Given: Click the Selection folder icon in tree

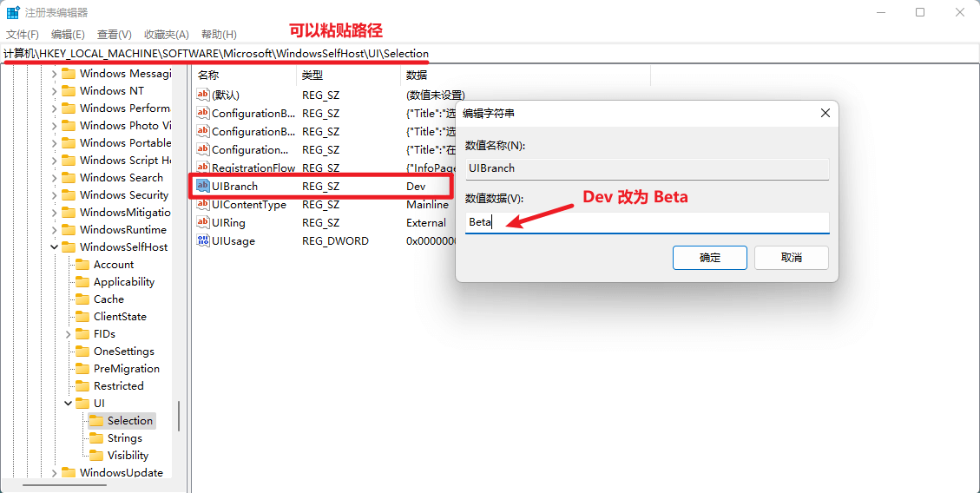Looking at the screenshot, I should (x=96, y=421).
